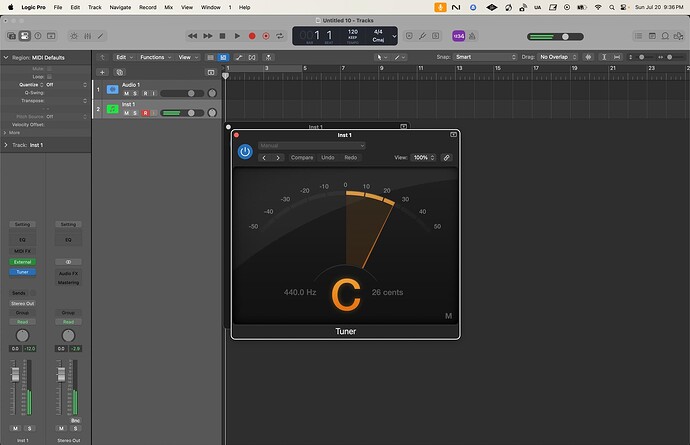
Task: Open macOS Spotlight search icon
Action: click(x=612, y=7)
